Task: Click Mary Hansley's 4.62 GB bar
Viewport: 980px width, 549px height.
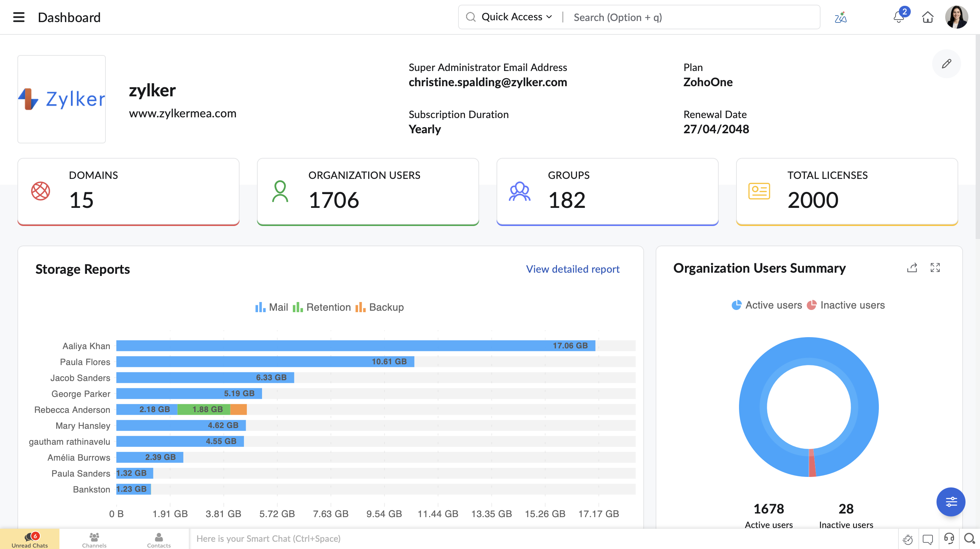Action: (x=181, y=426)
